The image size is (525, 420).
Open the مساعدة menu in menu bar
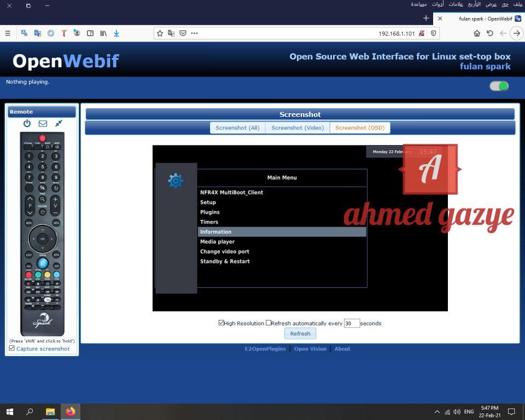tap(419, 4)
